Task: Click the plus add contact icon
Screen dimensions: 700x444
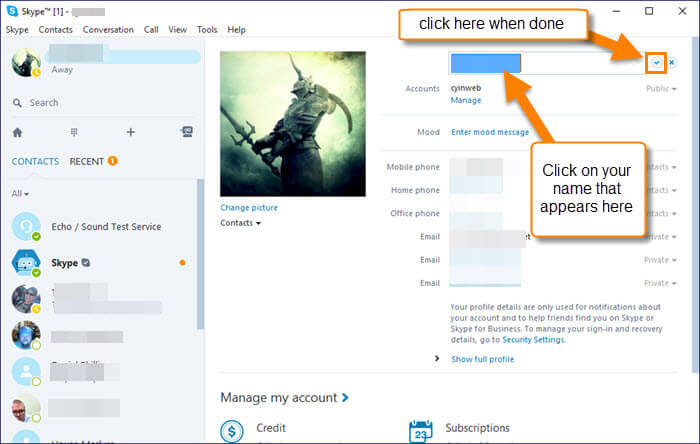Action: tap(130, 132)
